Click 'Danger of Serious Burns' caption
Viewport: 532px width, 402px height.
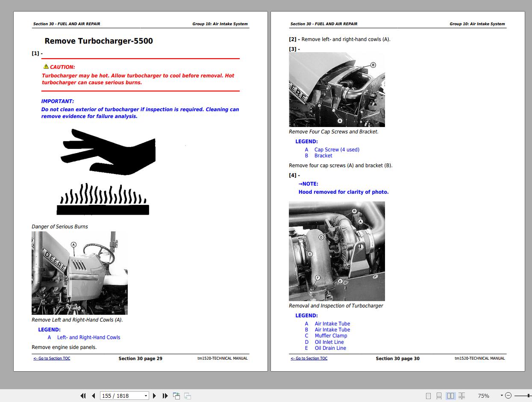tap(60, 227)
